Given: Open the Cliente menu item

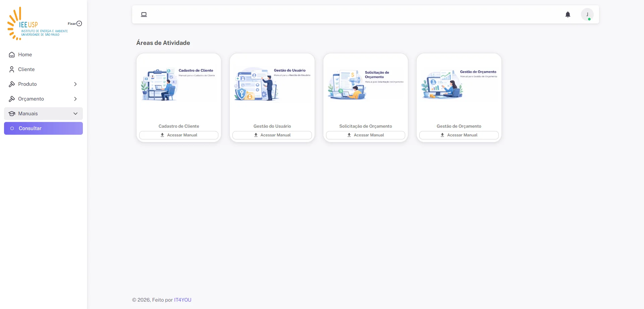Looking at the screenshot, I should click(x=43, y=69).
